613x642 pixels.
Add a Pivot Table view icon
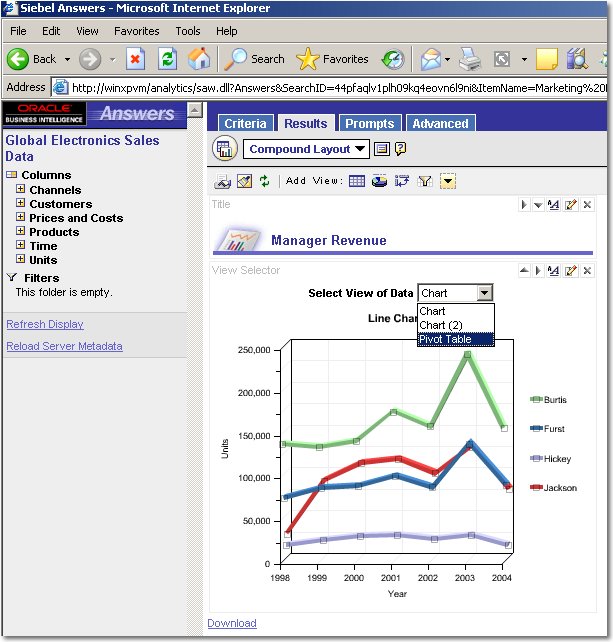click(402, 181)
